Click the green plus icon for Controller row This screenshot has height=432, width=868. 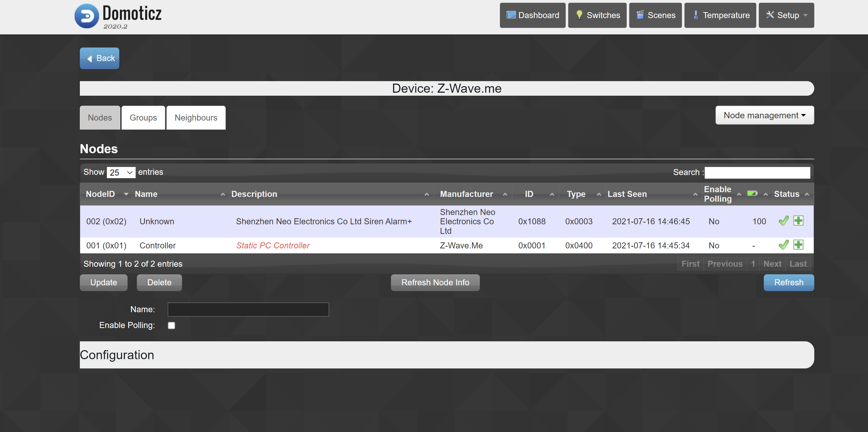[x=798, y=245]
